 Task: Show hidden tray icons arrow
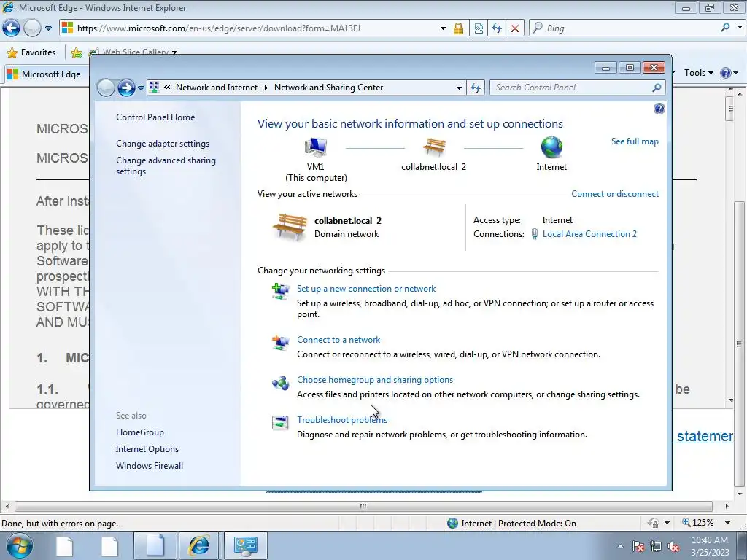tap(620, 546)
